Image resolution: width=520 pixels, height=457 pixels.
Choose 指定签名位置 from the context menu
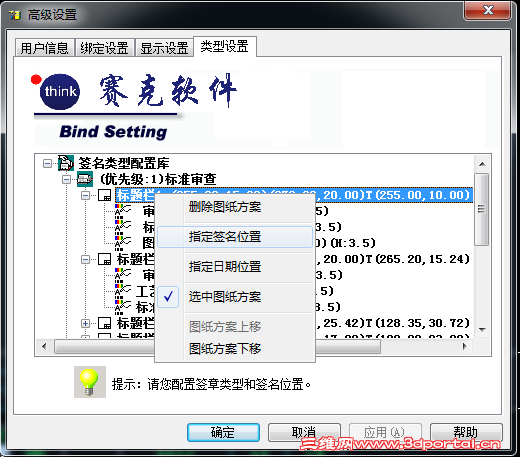pyautogui.click(x=235, y=237)
